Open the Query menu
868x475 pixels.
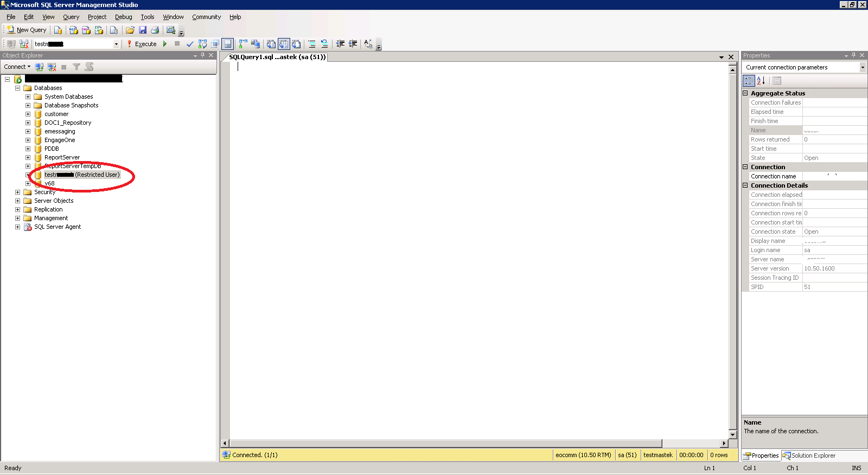(x=71, y=17)
